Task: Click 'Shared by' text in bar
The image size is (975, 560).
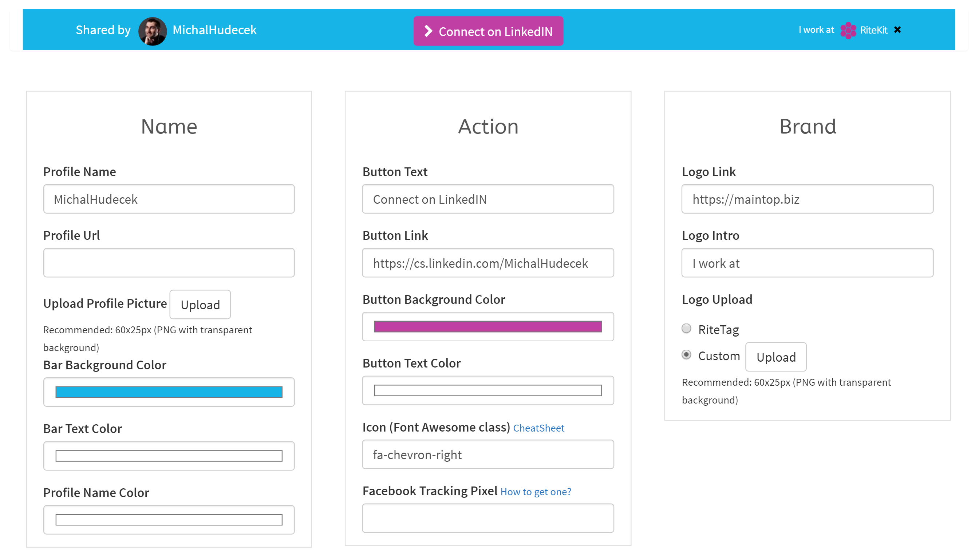Action: 103,30
